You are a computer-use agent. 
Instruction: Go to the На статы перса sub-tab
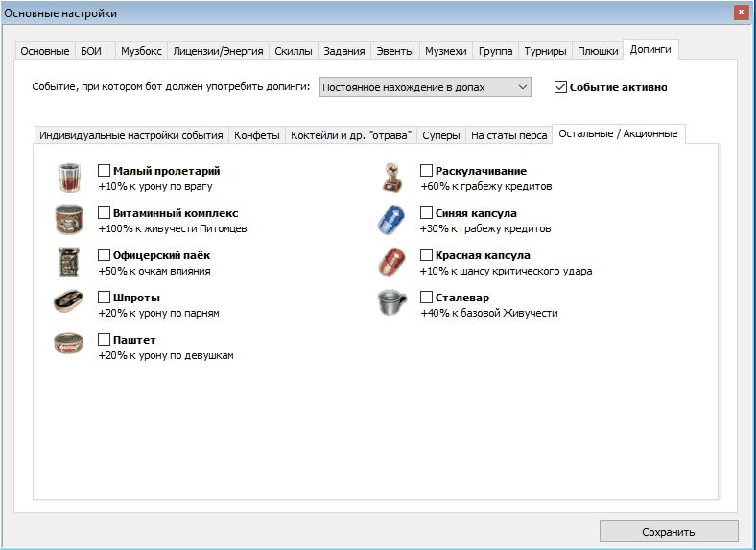click(509, 135)
